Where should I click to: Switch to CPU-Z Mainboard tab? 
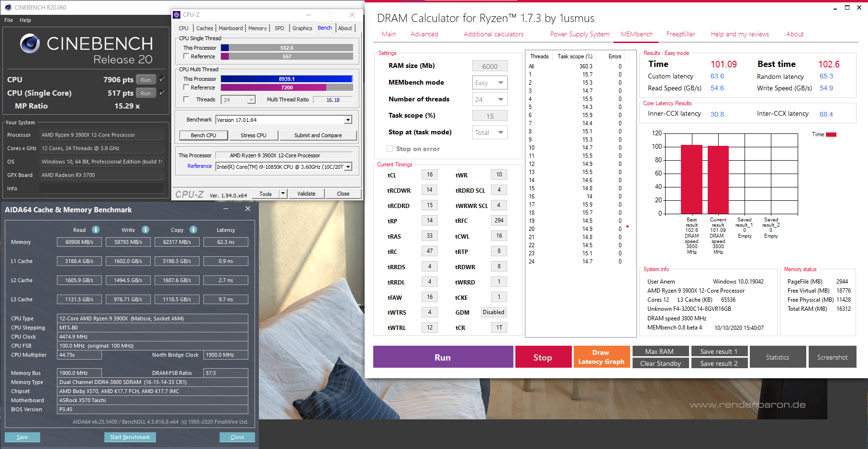pos(231,28)
